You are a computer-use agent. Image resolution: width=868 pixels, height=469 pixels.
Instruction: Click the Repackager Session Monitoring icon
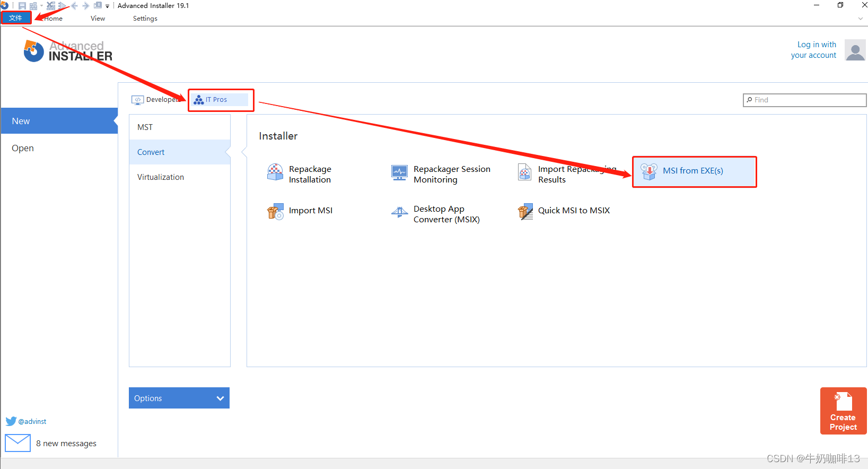coord(399,172)
